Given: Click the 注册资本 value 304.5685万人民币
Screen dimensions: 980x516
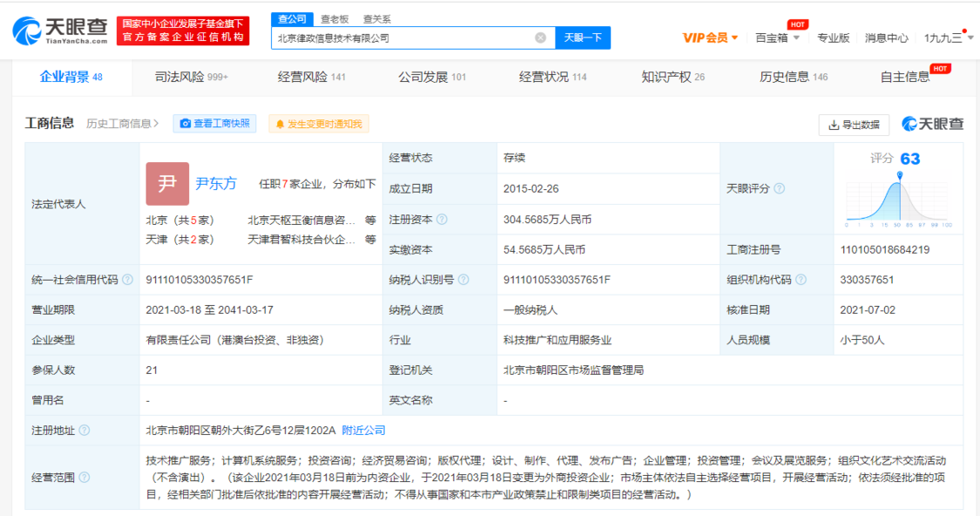Looking at the screenshot, I should (x=548, y=220).
